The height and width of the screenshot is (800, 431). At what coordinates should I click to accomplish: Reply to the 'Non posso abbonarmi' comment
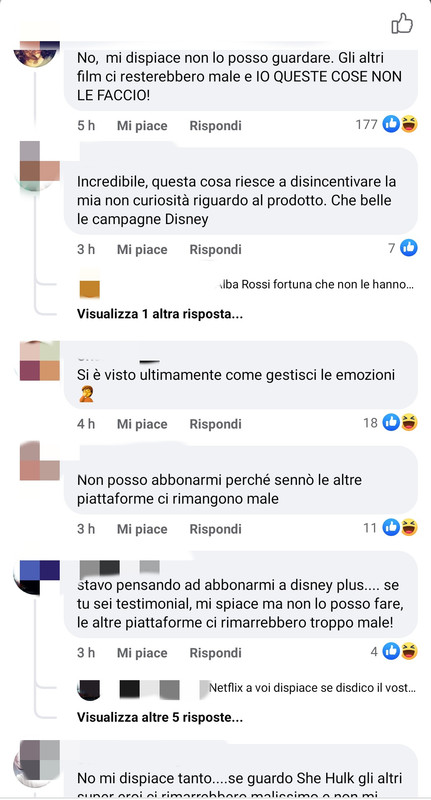coord(215,529)
